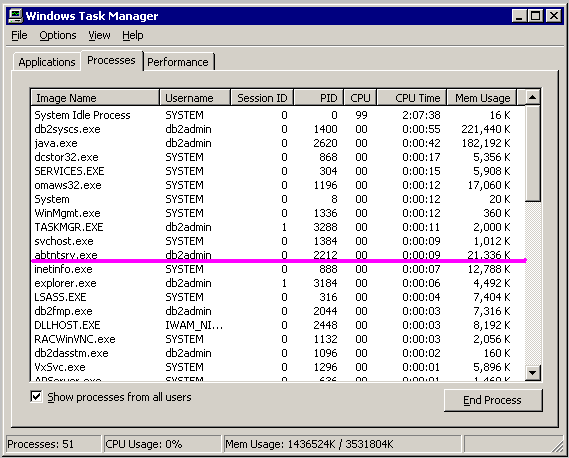This screenshot has height=458, width=569.
Task: Select the abtntsrv.exe process
Action: pyautogui.click(x=278, y=255)
